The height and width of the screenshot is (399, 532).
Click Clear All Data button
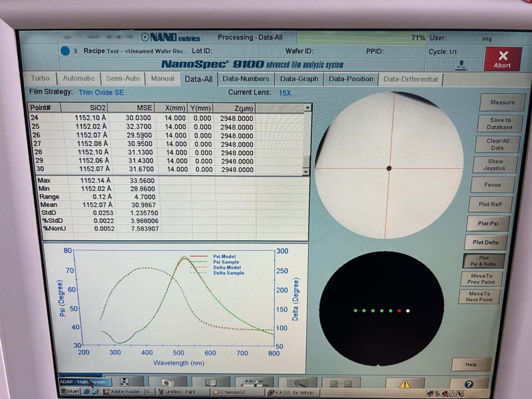(x=497, y=144)
